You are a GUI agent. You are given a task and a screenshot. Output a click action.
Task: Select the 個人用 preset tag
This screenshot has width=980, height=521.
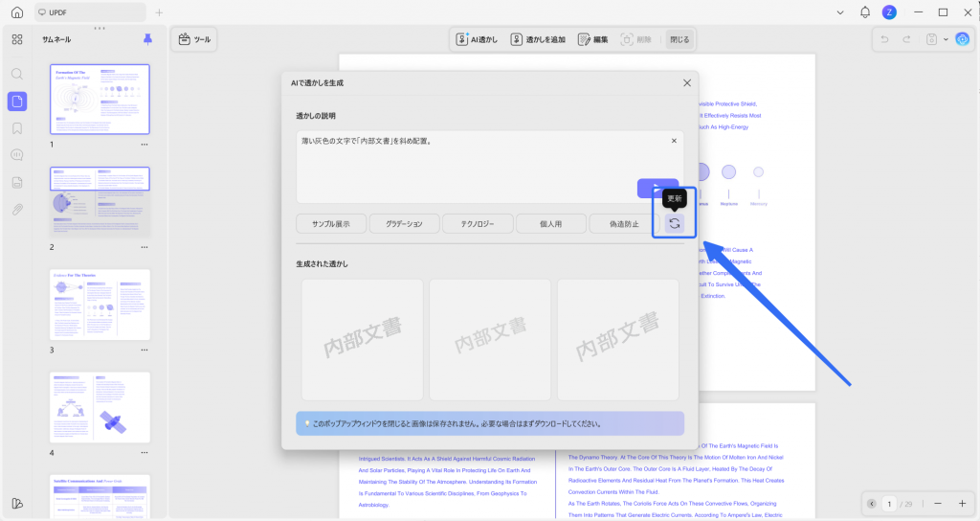550,223
